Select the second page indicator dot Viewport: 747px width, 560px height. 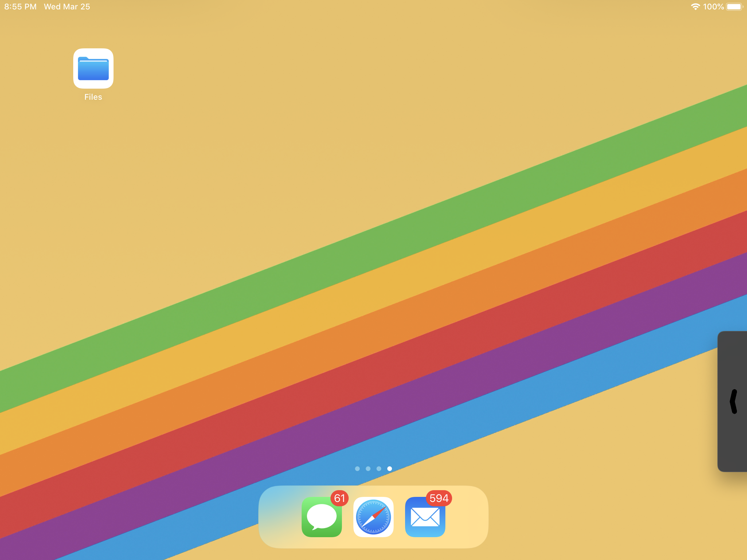click(x=368, y=469)
